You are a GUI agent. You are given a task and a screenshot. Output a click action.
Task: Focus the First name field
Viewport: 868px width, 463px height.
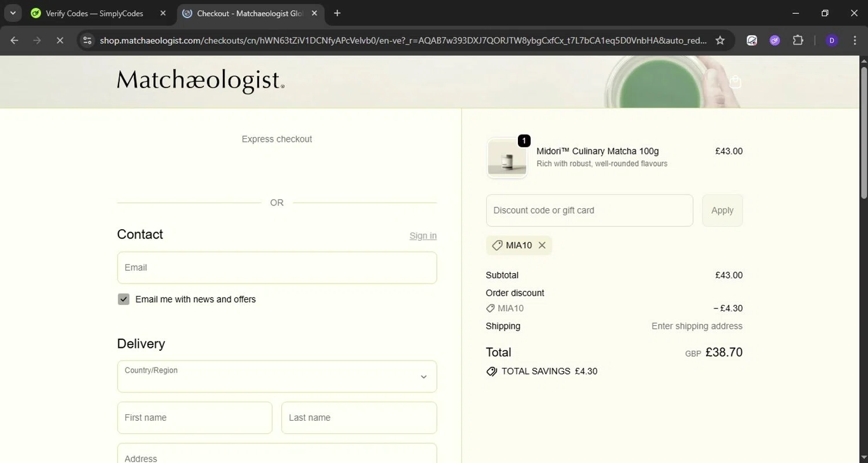point(194,418)
